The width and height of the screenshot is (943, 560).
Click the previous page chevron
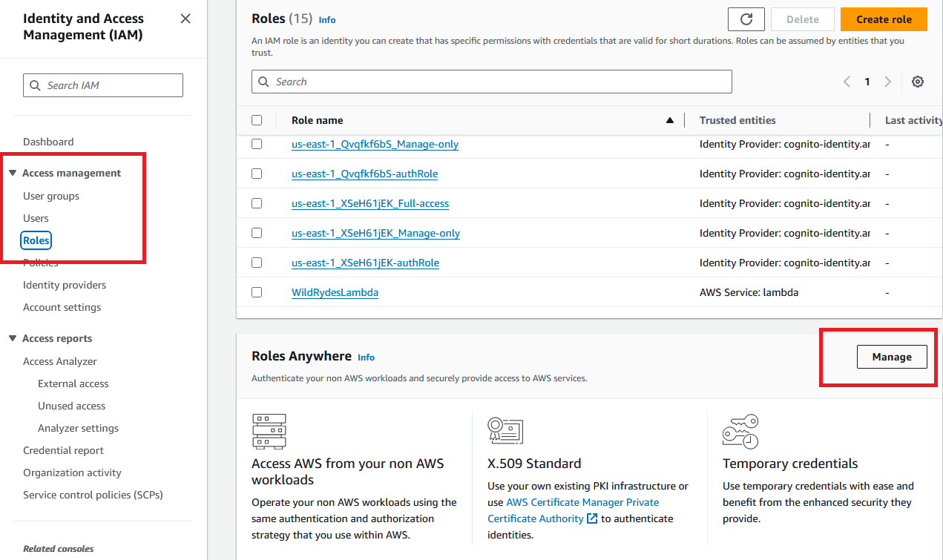[x=847, y=82]
